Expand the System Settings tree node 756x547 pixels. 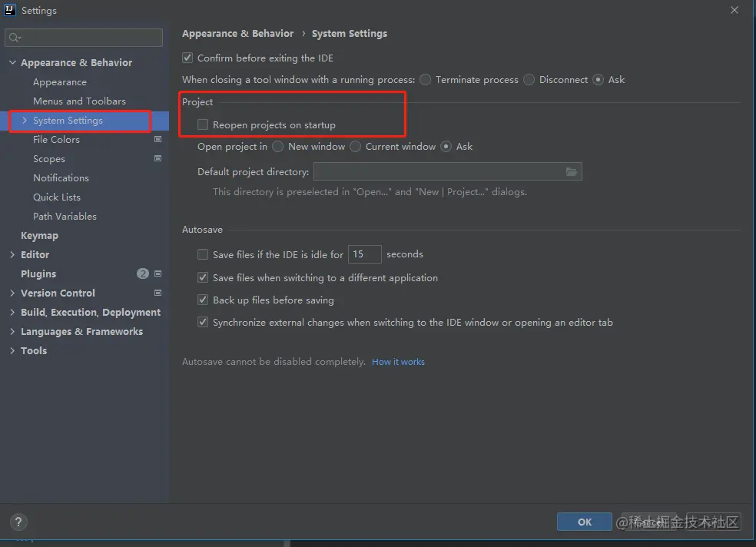25,120
